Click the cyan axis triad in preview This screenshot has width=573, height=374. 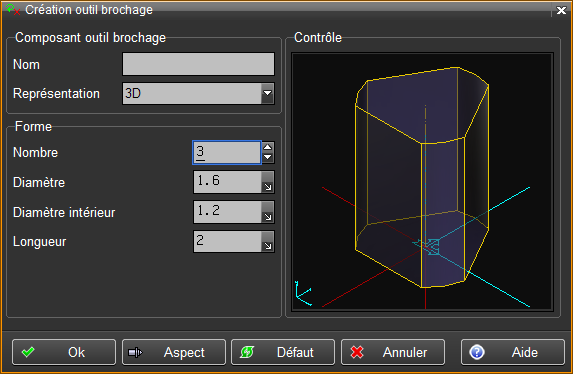(303, 293)
